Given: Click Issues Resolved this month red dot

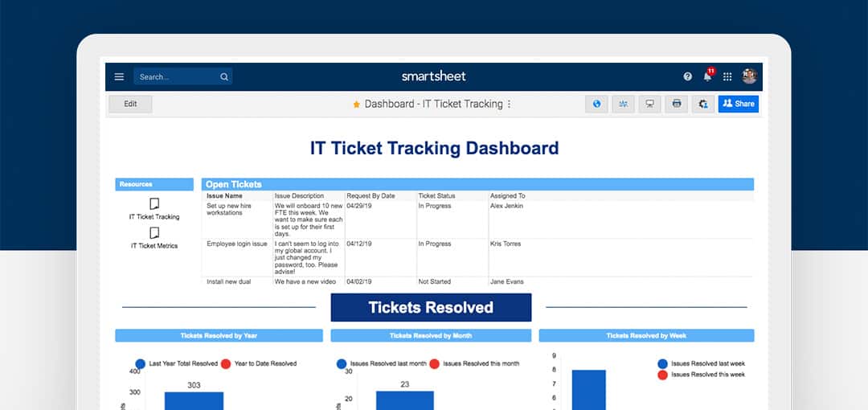Looking at the screenshot, I should click(x=435, y=364).
